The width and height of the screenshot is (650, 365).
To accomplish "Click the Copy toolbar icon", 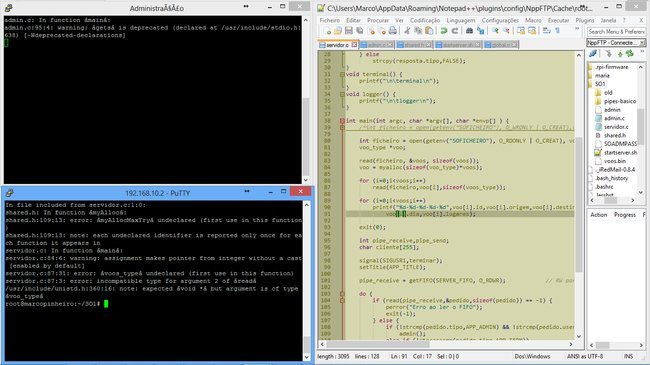I will tap(418, 31).
